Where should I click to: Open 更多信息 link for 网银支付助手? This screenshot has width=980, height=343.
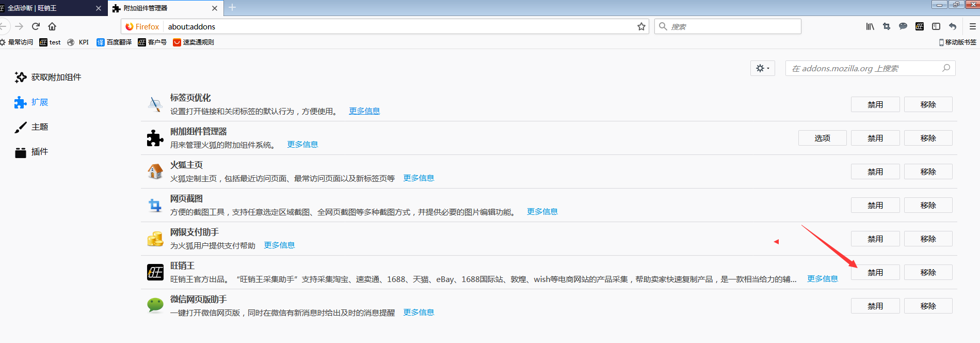(279, 245)
